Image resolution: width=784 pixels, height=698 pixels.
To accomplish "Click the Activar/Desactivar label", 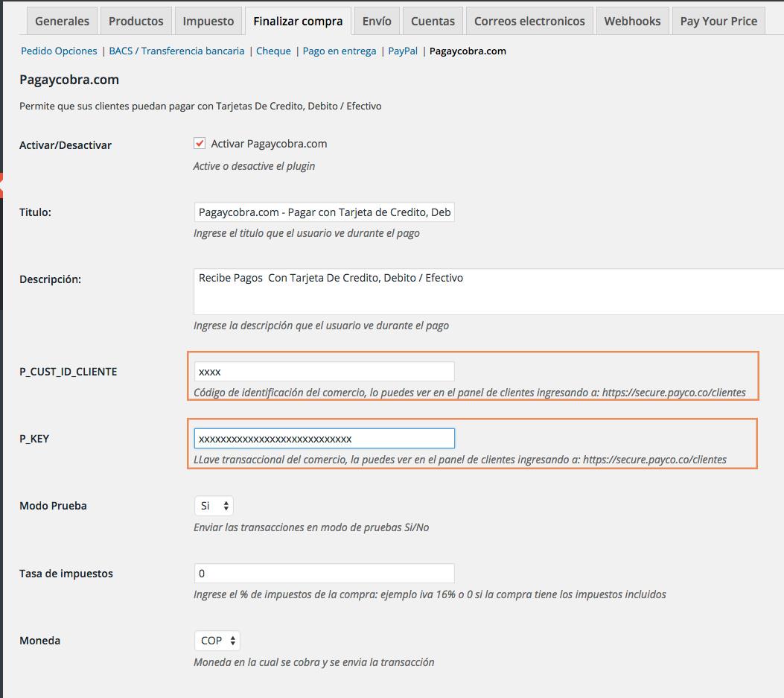I will click(x=66, y=145).
